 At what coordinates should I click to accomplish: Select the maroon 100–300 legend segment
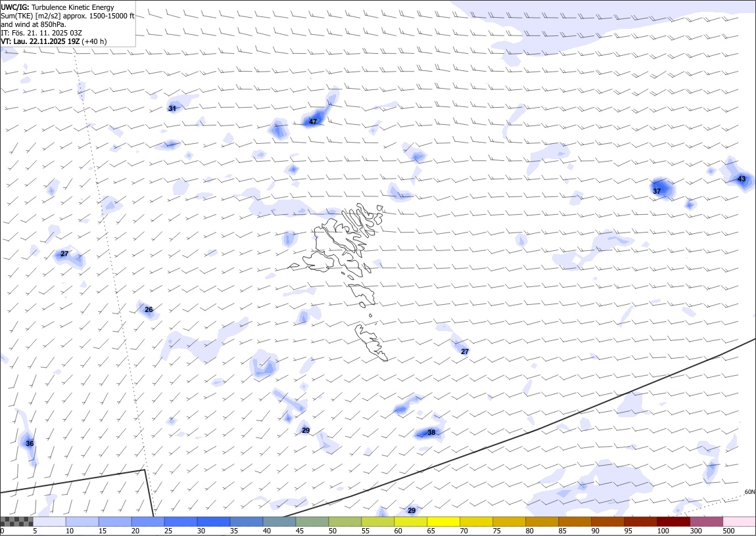tap(674, 522)
